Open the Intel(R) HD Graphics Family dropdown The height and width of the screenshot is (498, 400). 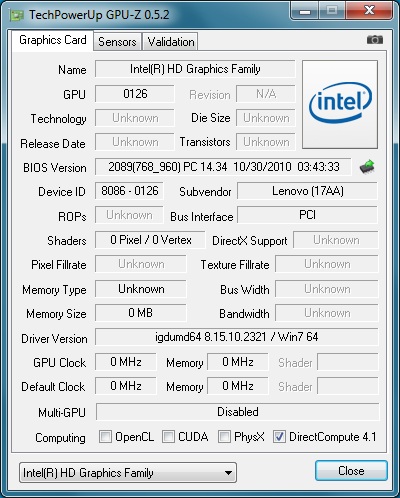(128, 472)
